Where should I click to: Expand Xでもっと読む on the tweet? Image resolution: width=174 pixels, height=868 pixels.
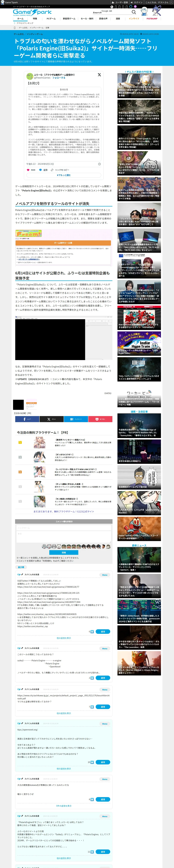click(x=64, y=175)
